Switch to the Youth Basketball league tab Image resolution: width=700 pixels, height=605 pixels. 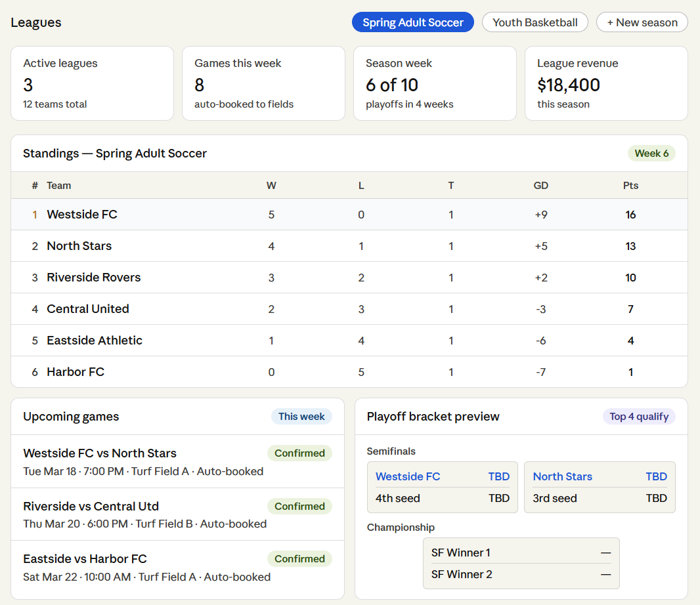535,22
